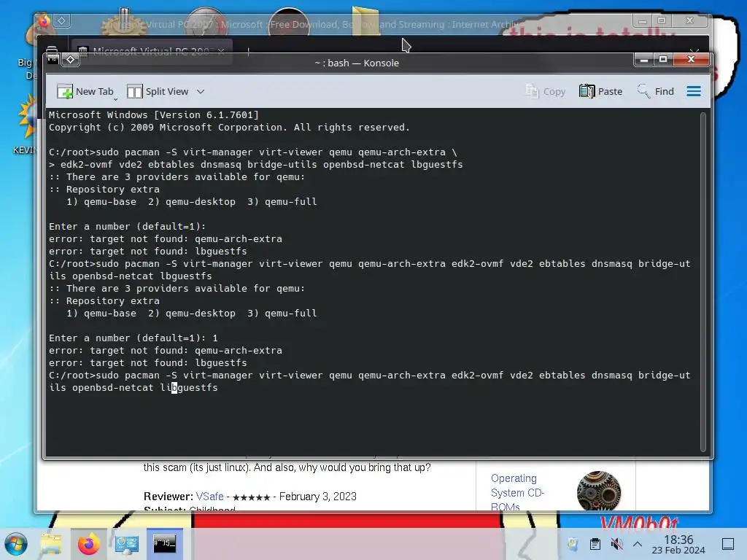This screenshot has width=747, height=560.
Task: Close the Firefox window
Action: pos(690,20)
